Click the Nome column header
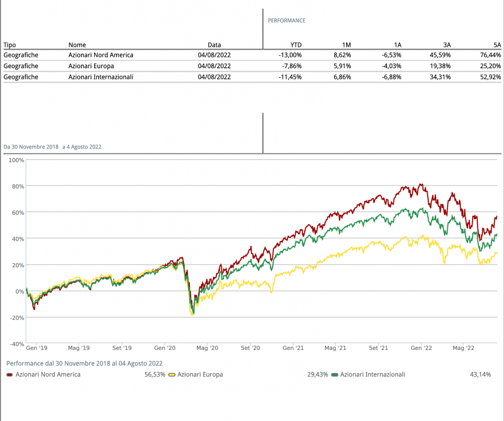The height and width of the screenshot is (421, 504). pos(77,45)
